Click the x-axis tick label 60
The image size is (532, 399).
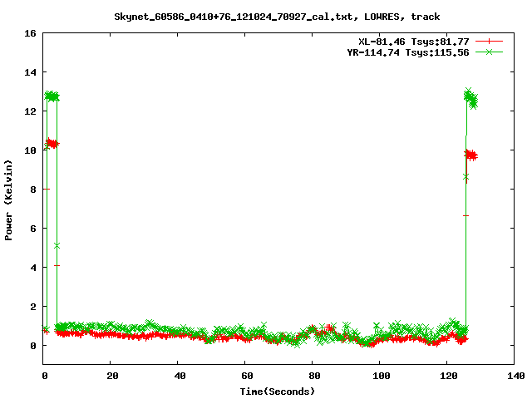coord(247,376)
